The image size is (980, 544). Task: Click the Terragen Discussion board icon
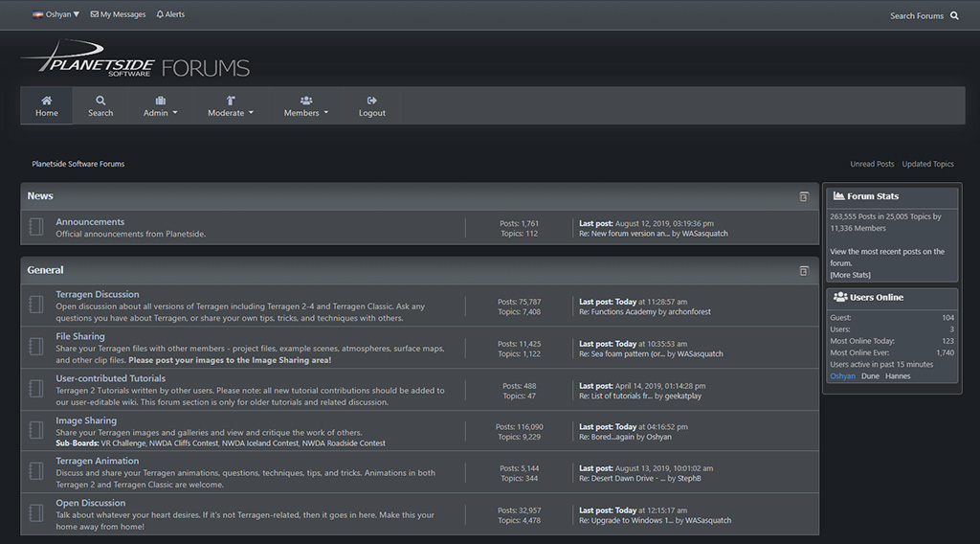36,305
